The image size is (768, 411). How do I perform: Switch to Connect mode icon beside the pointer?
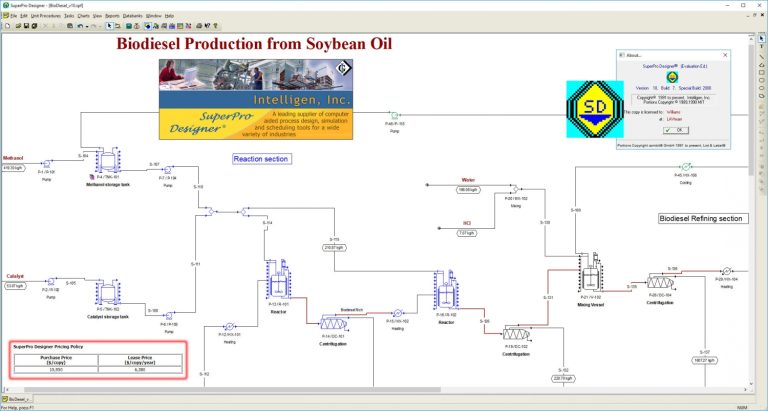click(x=118, y=25)
